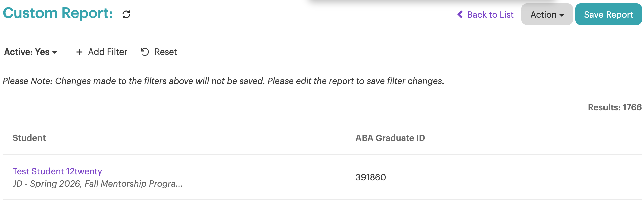
Task: Select the ABA Graduate ID value 391860
Action: (371, 177)
